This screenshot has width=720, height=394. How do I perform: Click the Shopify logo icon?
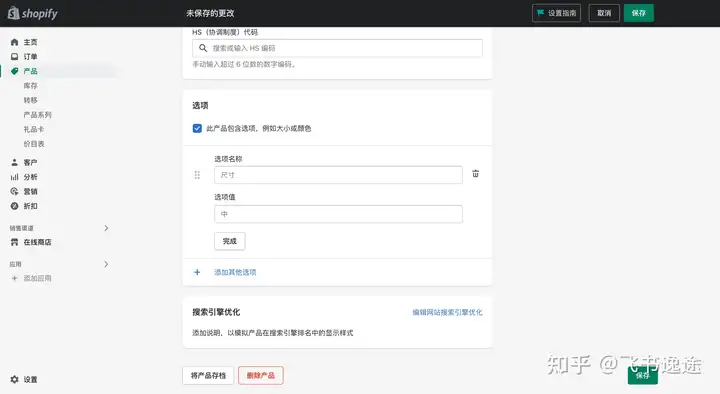click(x=14, y=13)
